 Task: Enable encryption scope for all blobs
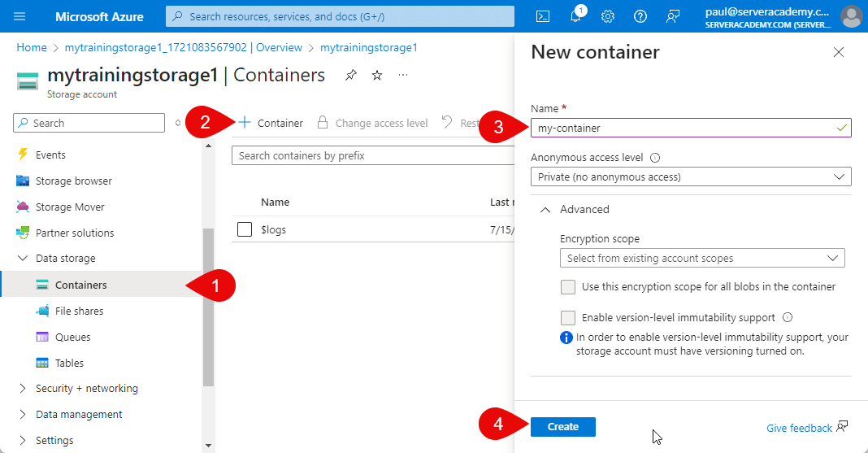click(x=568, y=287)
